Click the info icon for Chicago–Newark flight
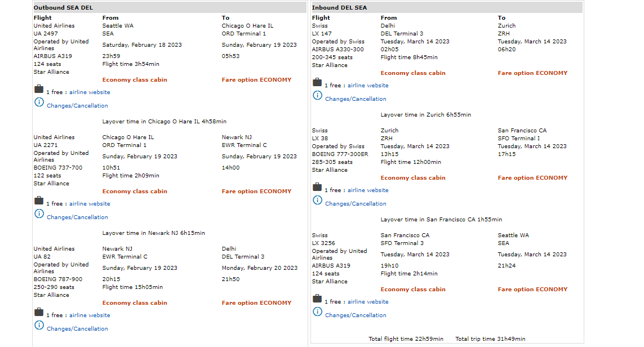The image size is (644, 347). 39,213
